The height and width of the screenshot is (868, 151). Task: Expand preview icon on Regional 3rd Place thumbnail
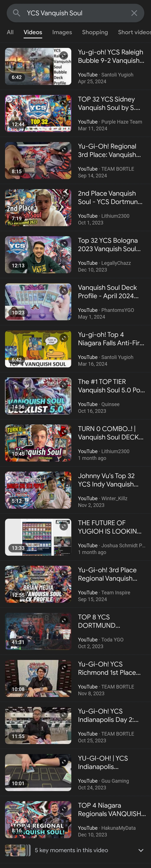64,149
